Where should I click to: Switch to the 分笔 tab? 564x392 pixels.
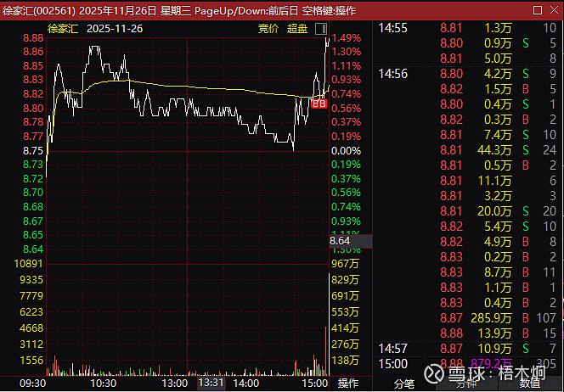point(404,384)
